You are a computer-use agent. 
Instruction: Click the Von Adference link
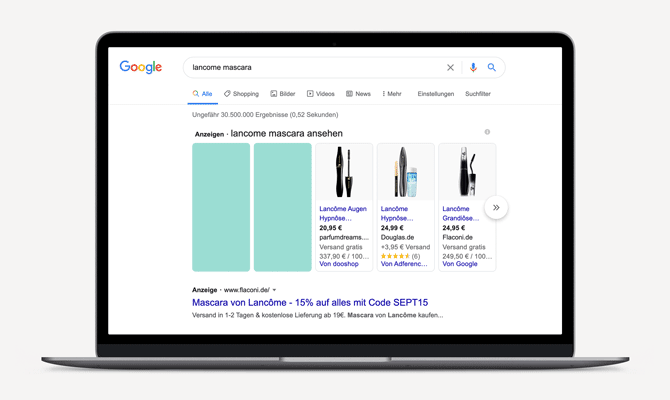[x=404, y=264]
